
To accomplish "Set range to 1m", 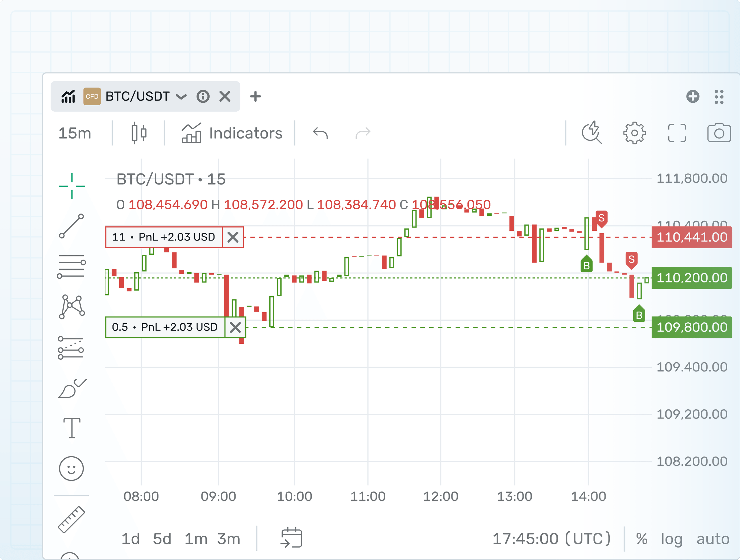I will click(x=196, y=539).
